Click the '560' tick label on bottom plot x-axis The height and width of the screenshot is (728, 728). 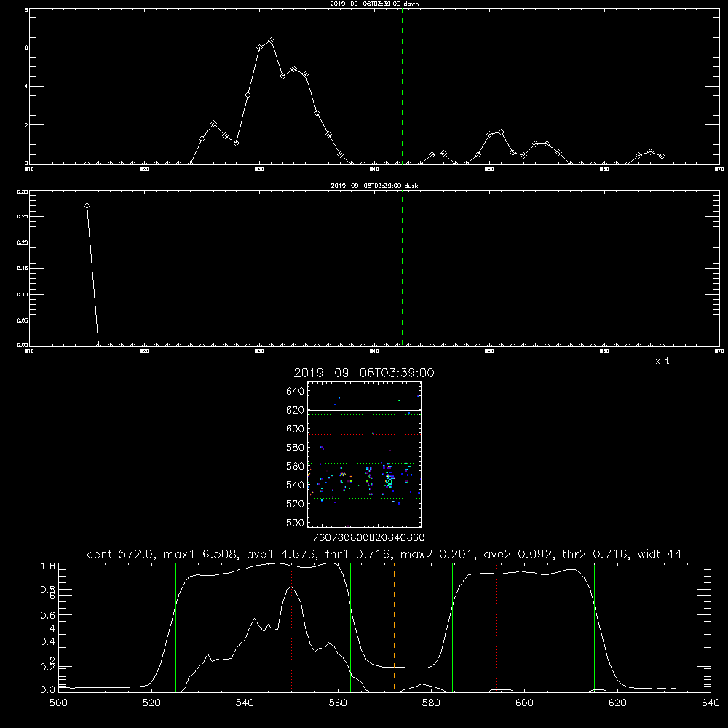pyautogui.click(x=338, y=703)
